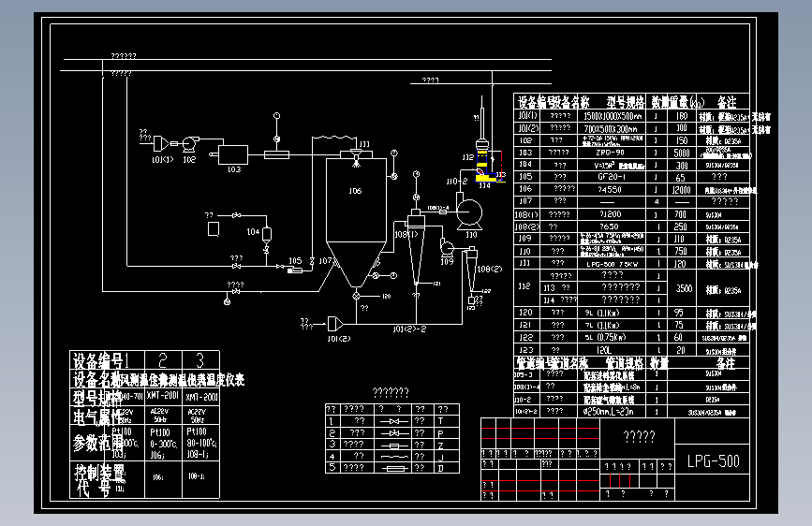Screen dimensions: 812x526
Task: Select the rectangle symbol in legend row 5
Action: (x=394, y=468)
